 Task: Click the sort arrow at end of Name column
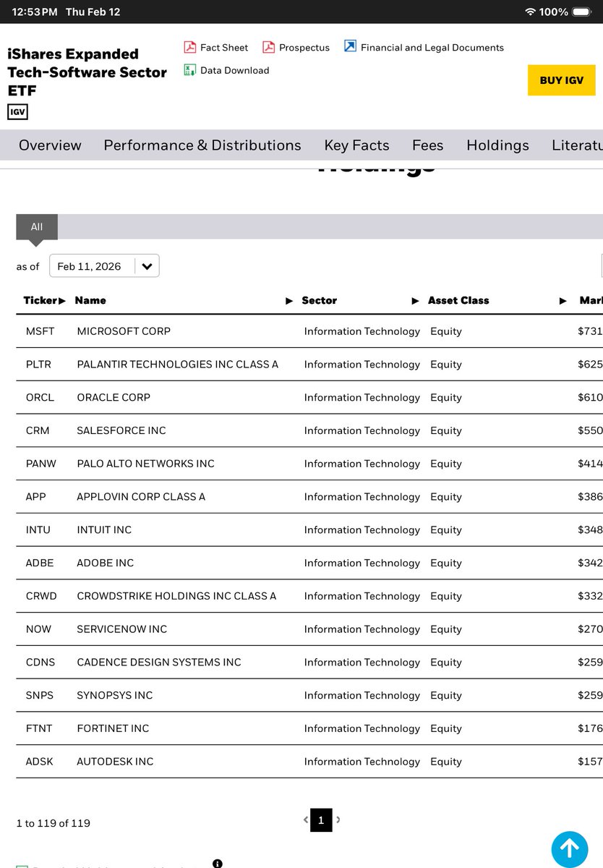click(x=290, y=300)
